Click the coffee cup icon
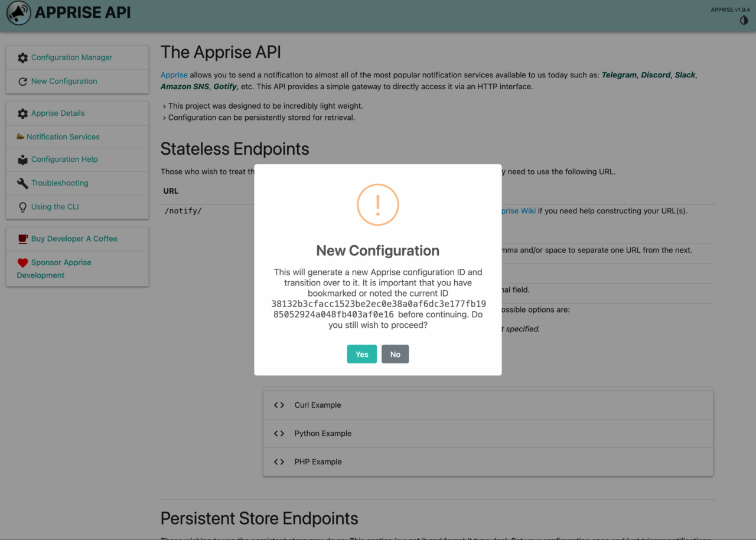The image size is (756, 540). 22,239
